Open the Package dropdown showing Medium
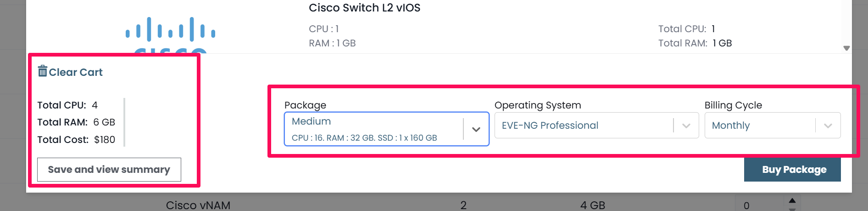868x211 pixels. 386,129
